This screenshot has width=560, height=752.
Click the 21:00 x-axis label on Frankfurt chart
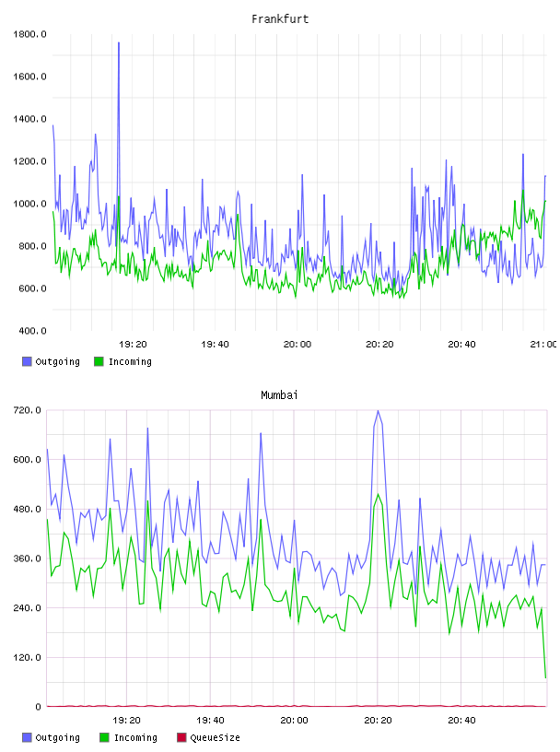point(543,345)
